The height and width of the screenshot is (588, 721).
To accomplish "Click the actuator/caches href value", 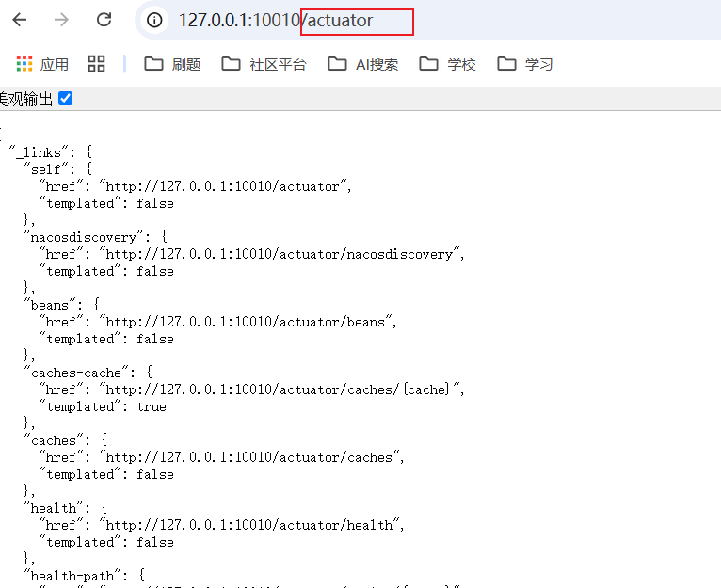I will click(x=248, y=457).
